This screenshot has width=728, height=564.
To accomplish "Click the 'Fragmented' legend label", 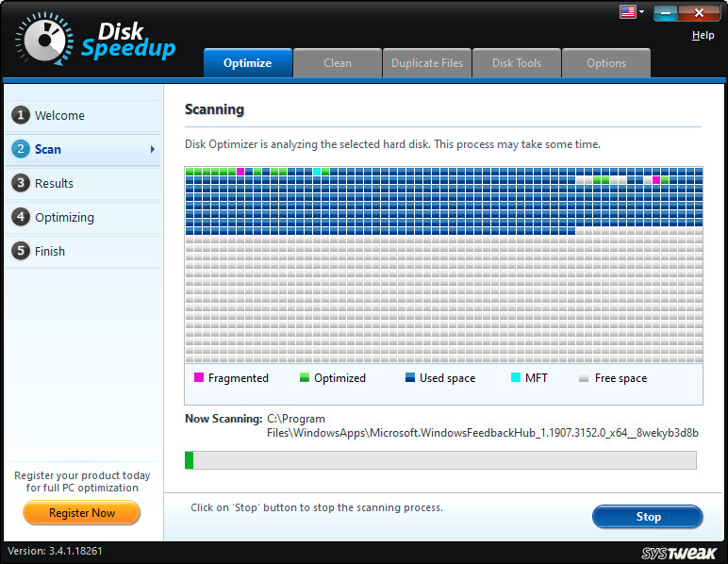I will [239, 378].
